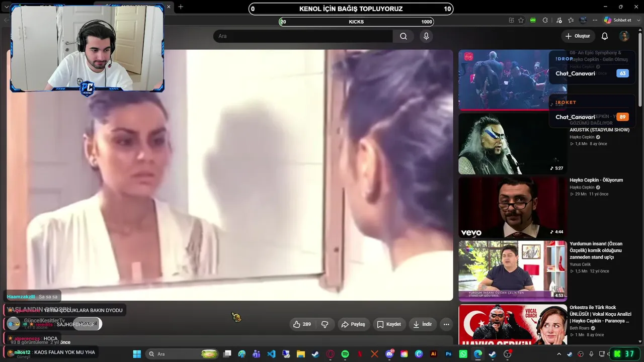Open the Beth Roars channel link
644x362 pixels.
coord(580,328)
